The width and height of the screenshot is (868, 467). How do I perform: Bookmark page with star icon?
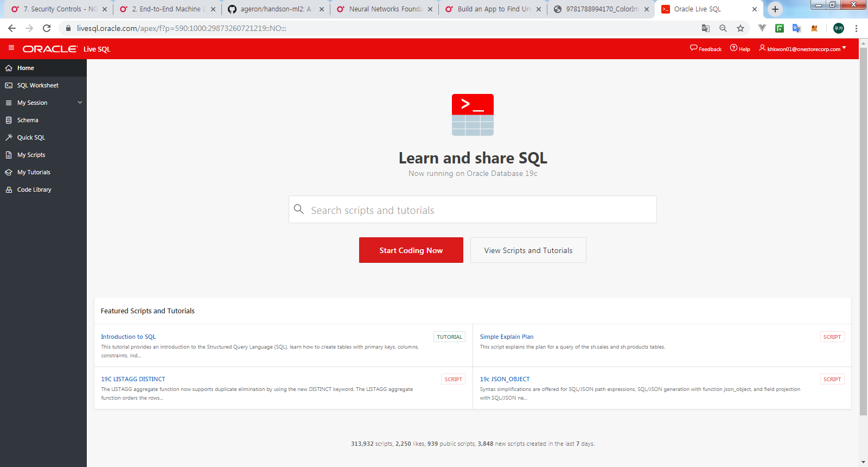click(x=741, y=28)
